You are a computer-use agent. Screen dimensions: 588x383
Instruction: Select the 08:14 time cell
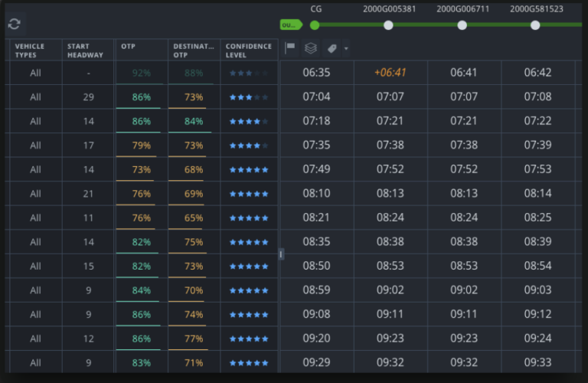537,193
